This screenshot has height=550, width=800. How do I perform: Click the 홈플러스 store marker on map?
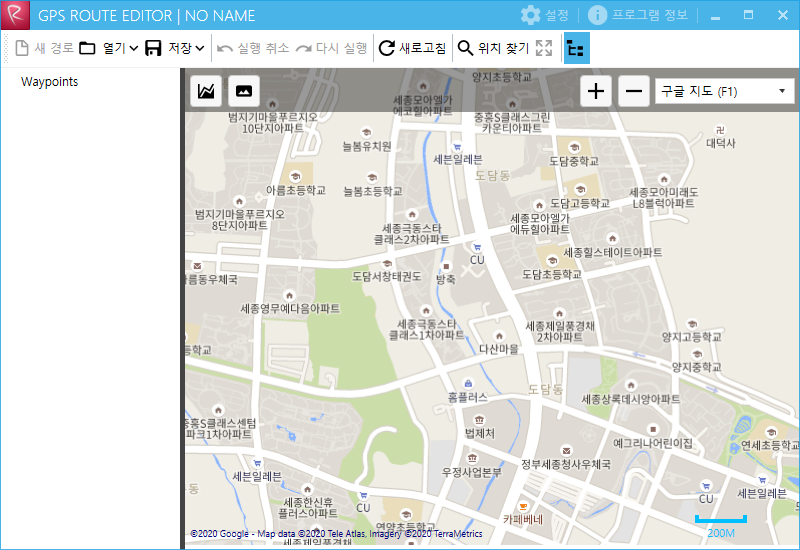coord(468,383)
